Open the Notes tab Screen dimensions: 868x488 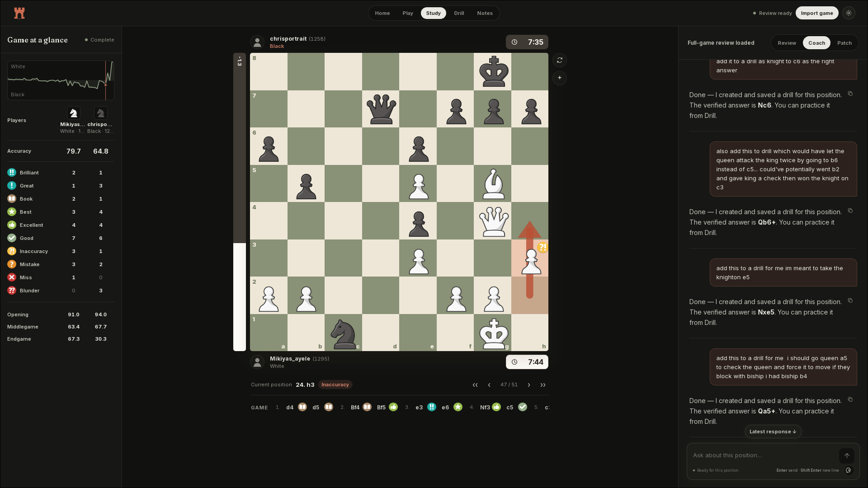485,13
